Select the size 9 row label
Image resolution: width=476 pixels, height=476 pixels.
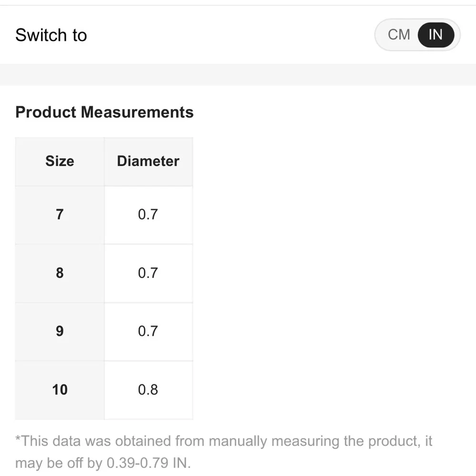tap(59, 331)
